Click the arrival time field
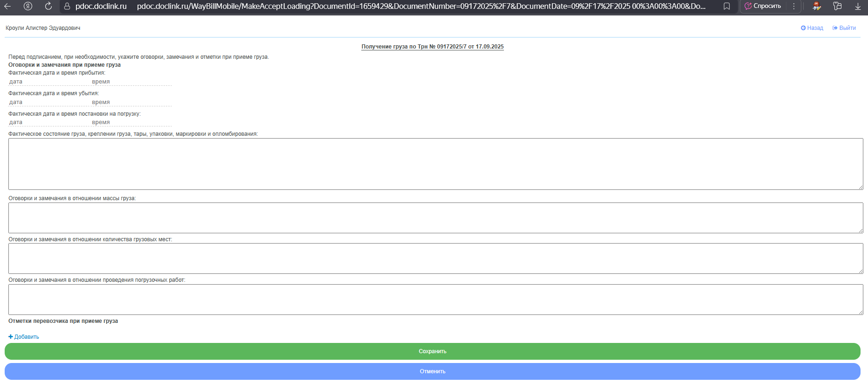 (131, 82)
